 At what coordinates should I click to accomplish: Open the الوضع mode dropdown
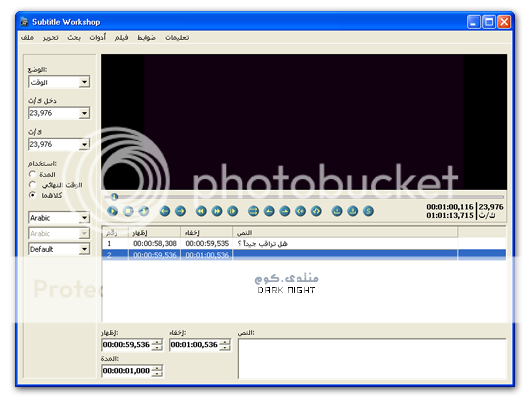point(84,82)
